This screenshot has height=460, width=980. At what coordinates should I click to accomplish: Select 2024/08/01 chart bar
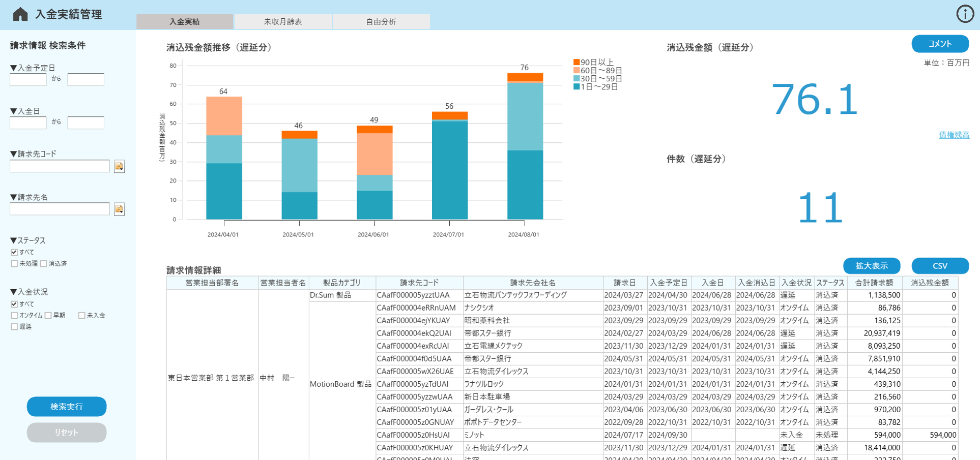point(525,146)
